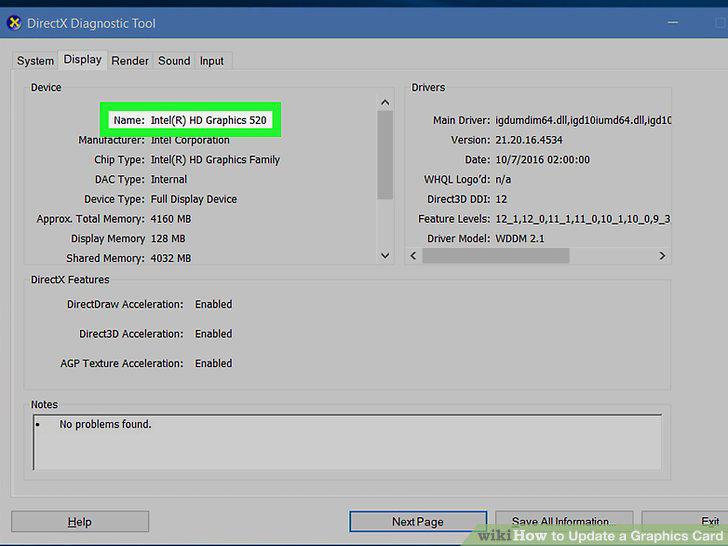
Task: Click the AGP Texture Acceleration 'Enabled' value
Action: [x=214, y=364]
